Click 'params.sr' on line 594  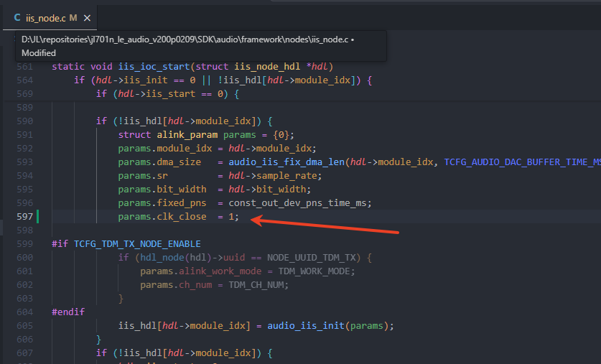(x=143, y=176)
